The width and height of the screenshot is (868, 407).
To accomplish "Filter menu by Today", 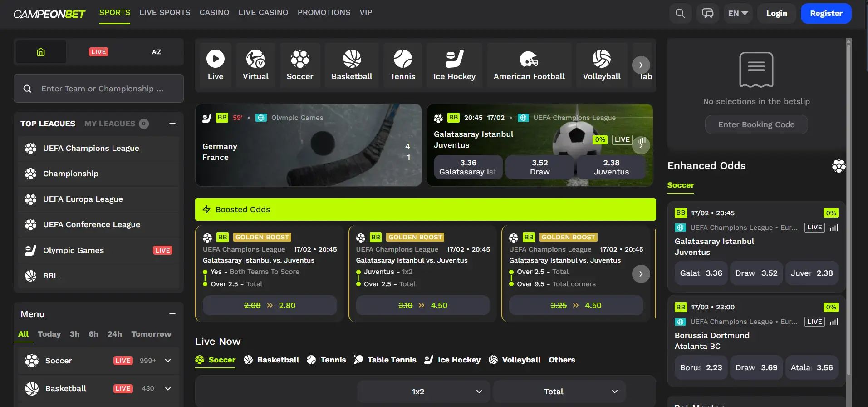I will pos(49,334).
